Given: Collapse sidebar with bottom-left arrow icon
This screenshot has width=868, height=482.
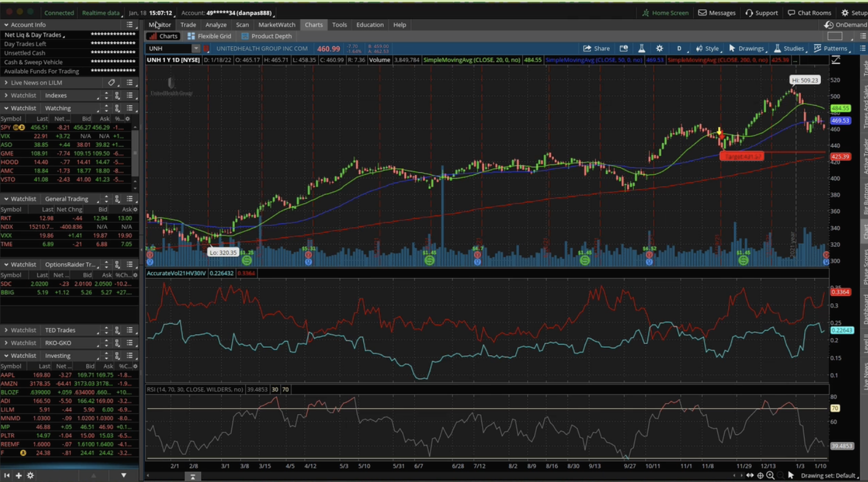Looking at the screenshot, I should pos(7,475).
